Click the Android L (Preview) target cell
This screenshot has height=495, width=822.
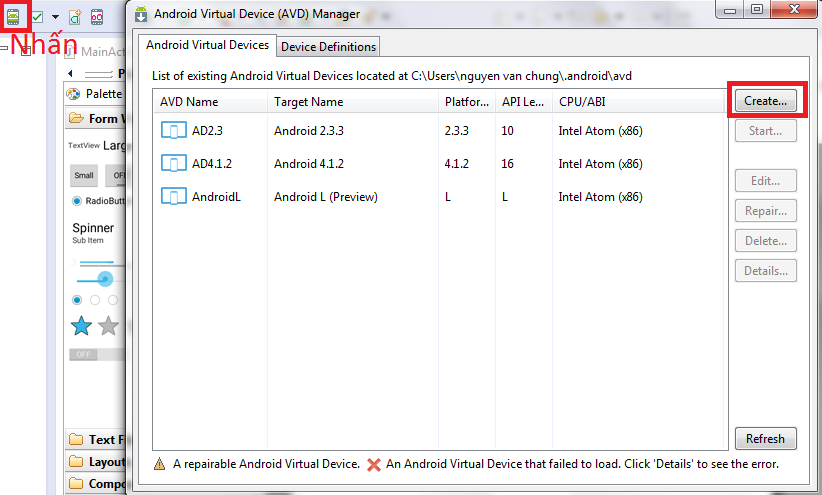tap(326, 197)
